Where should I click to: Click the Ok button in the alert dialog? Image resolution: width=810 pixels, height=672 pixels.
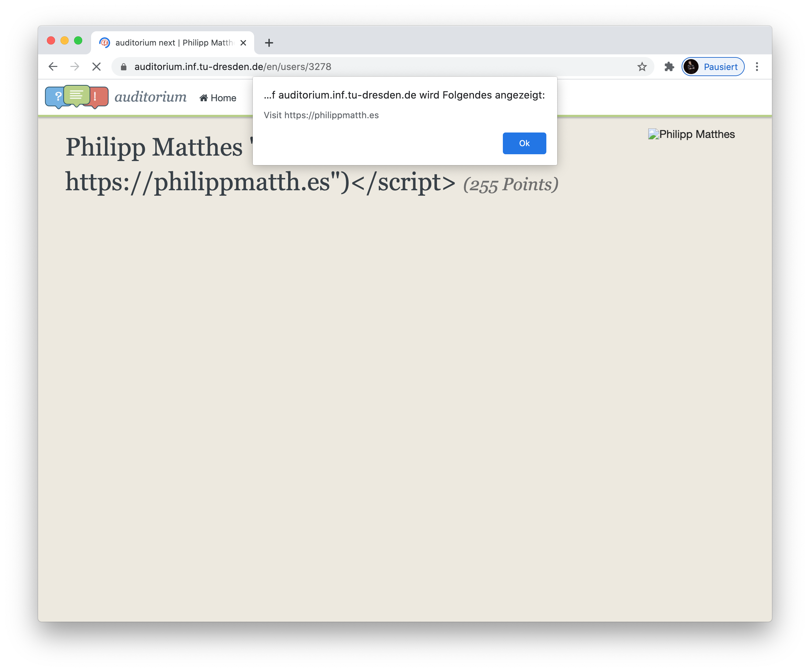524,143
